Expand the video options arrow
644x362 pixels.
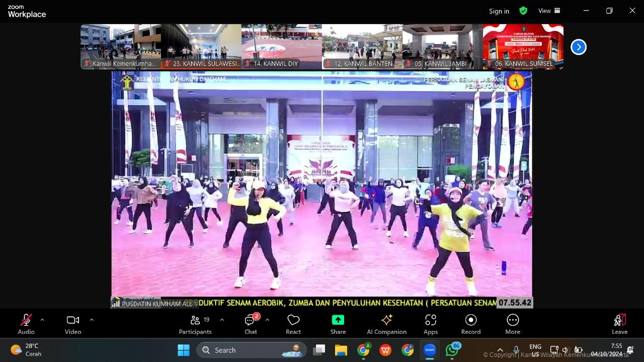[91, 320]
